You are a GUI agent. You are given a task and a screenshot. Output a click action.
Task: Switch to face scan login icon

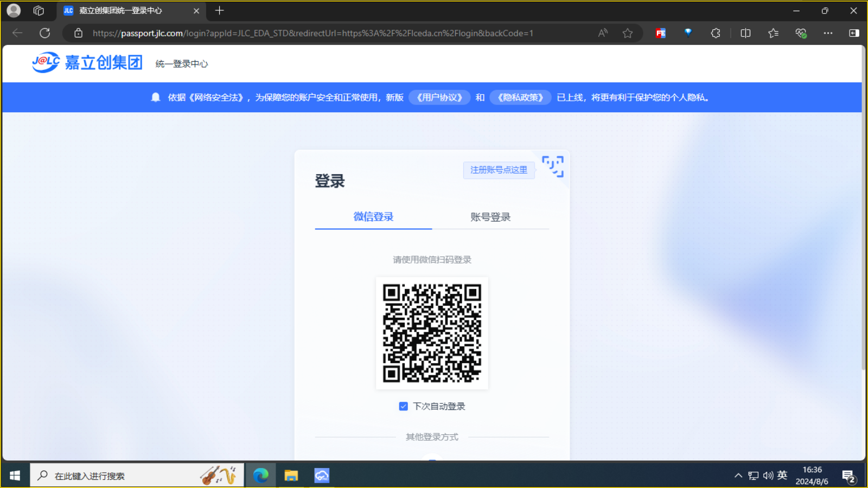pos(553,166)
